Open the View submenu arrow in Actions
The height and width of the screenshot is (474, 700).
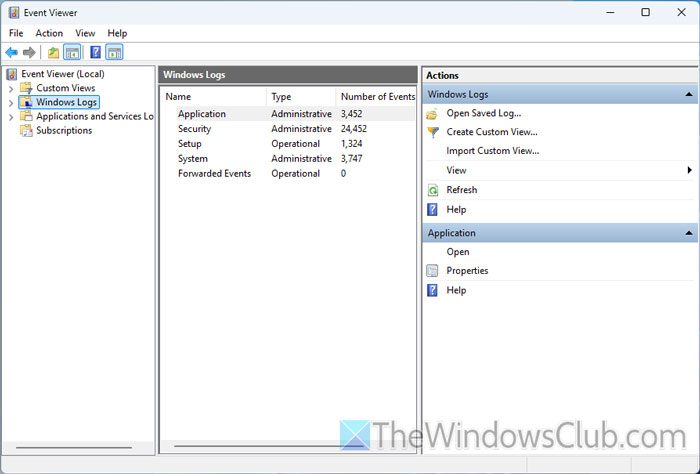(690, 170)
